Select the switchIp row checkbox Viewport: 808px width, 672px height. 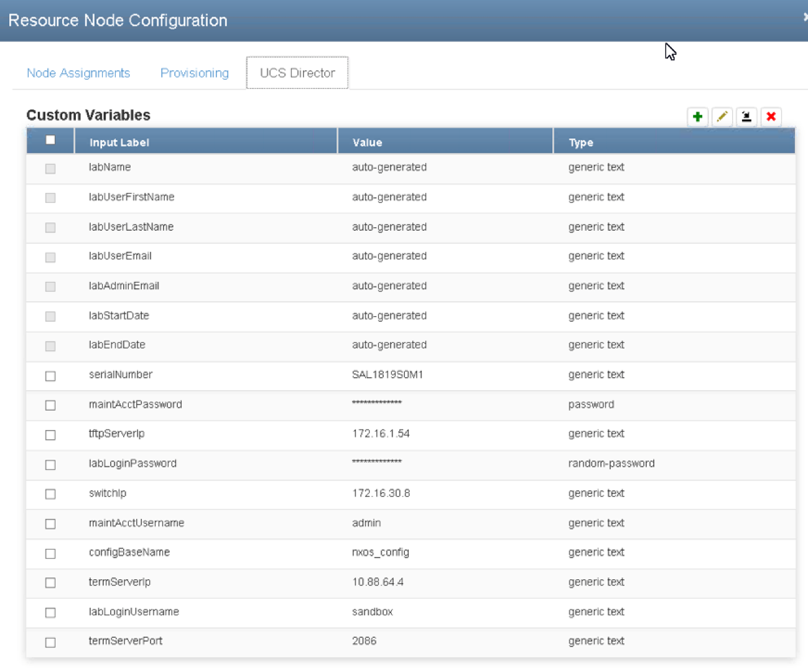point(50,494)
